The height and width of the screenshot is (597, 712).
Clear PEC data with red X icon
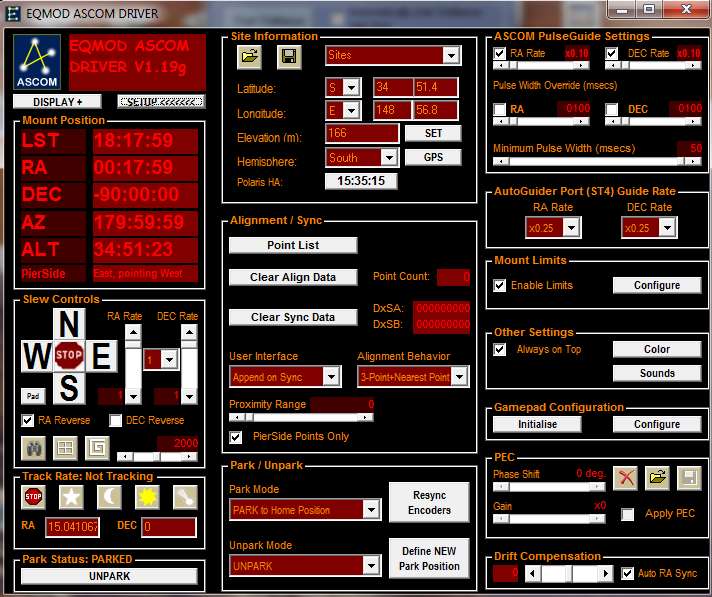(625, 478)
